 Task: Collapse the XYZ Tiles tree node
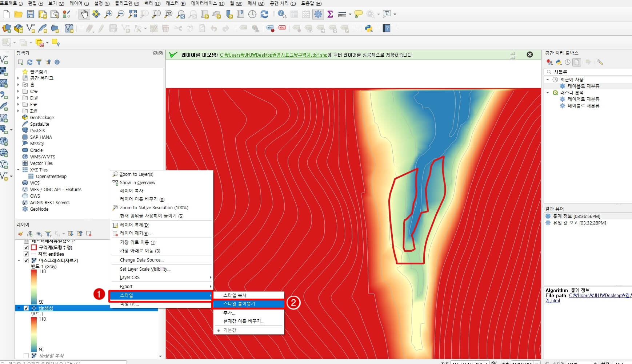(18, 170)
